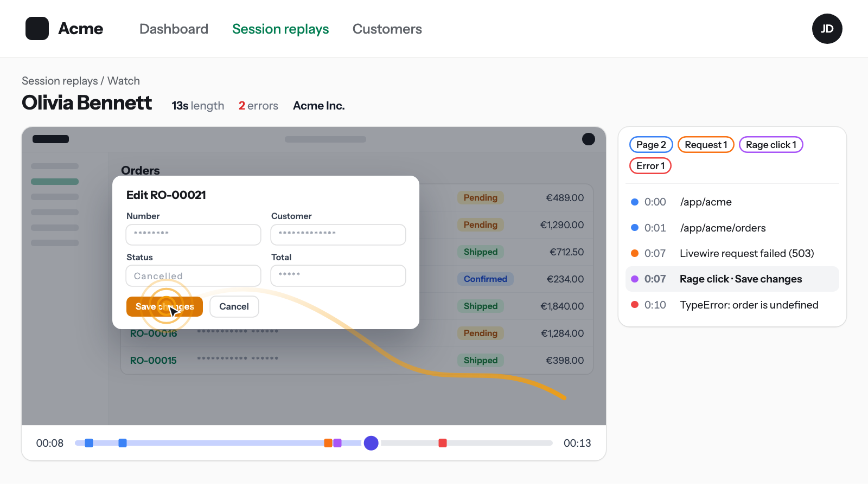Click the Status field showing Cancelled

click(x=194, y=275)
